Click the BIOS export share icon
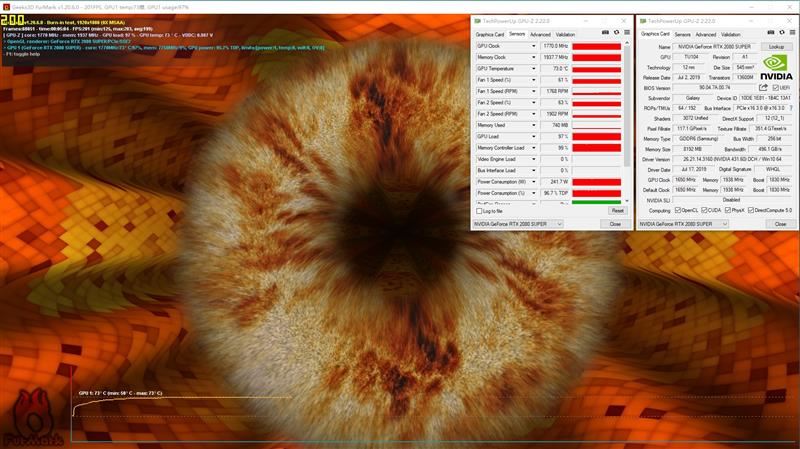 [763, 88]
